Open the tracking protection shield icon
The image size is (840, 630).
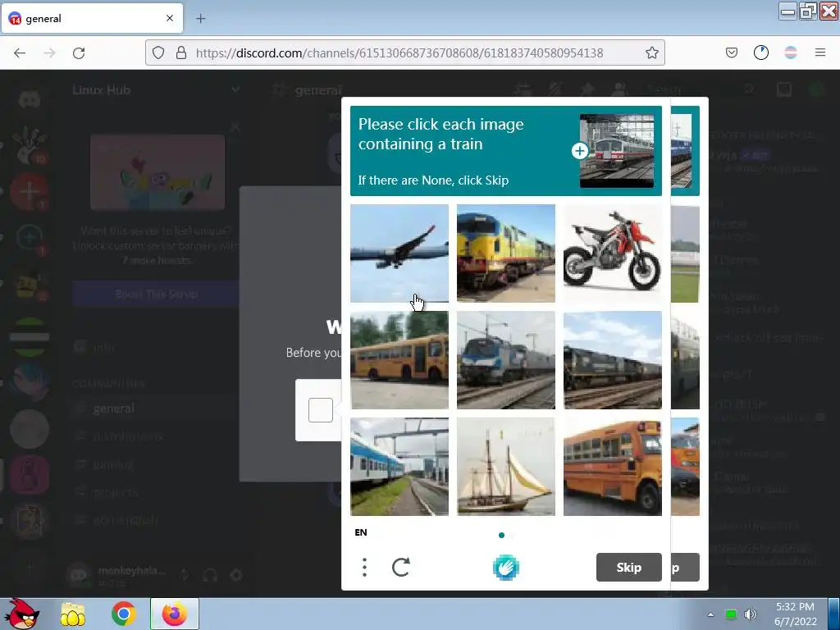(158, 52)
